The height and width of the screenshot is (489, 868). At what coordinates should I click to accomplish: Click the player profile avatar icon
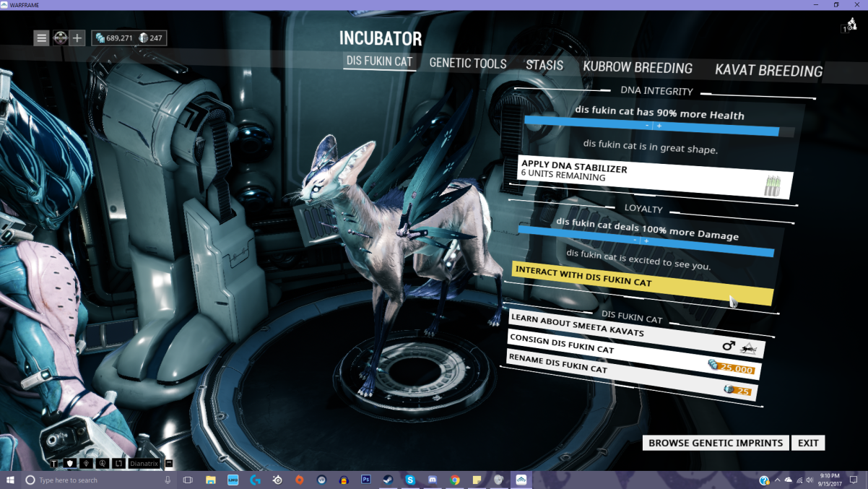[60, 38]
